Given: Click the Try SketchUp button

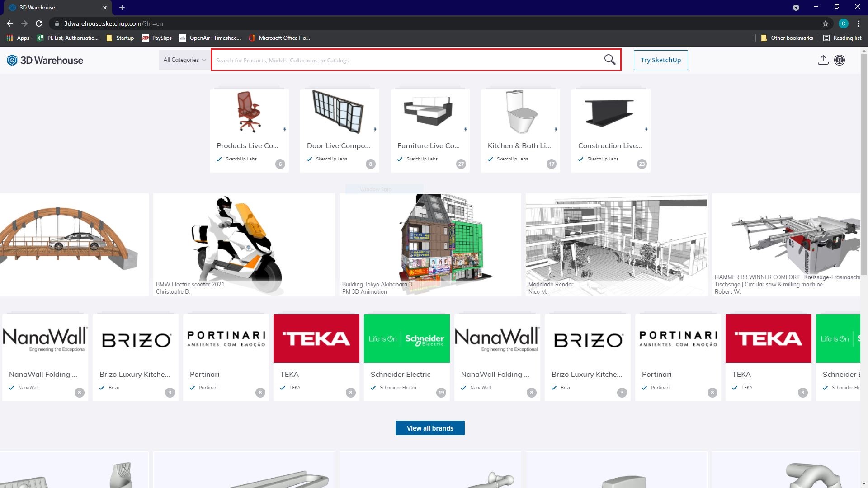Looking at the screenshot, I should point(660,60).
